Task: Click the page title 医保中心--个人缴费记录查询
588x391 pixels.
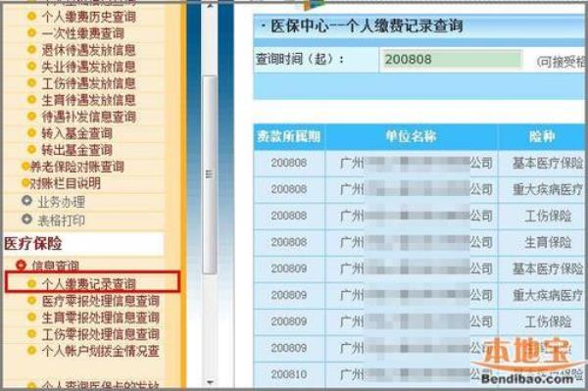Action: [366, 26]
